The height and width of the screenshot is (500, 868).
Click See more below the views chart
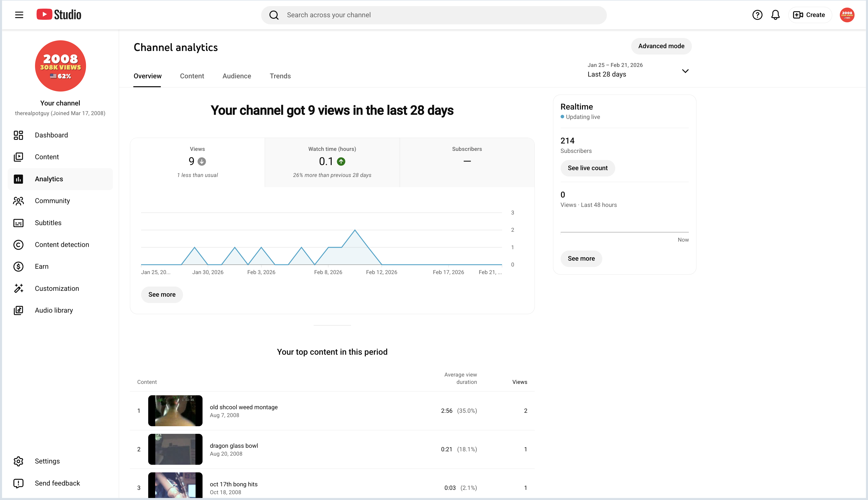162,295
